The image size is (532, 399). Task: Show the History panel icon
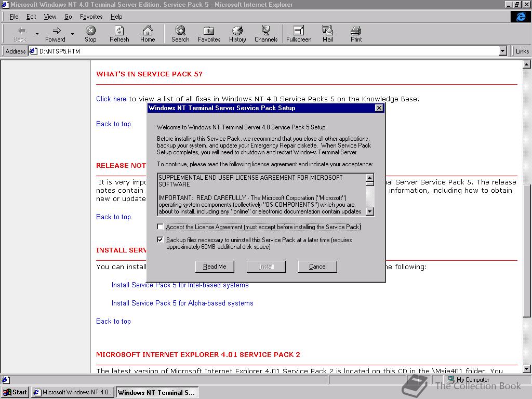click(237, 31)
